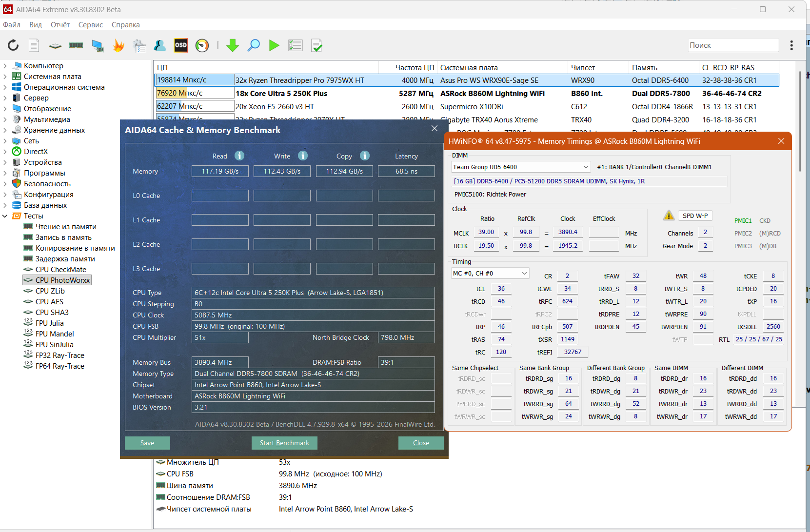Collapse the Тесты tree node

tap(5, 216)
